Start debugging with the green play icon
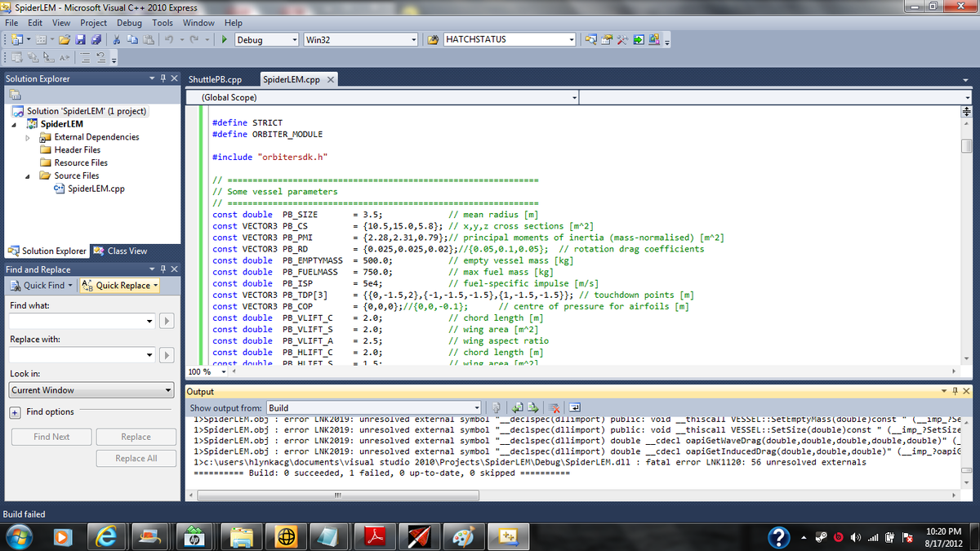 coord(225,39)
